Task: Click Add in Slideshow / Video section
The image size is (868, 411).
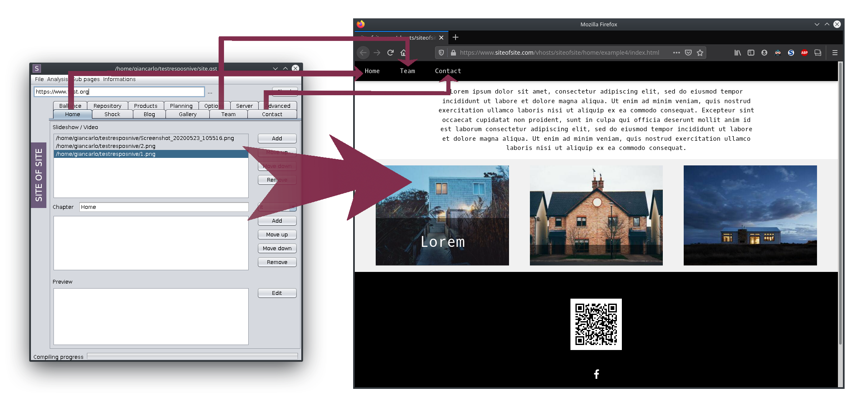Action: (x=277, y=138)
